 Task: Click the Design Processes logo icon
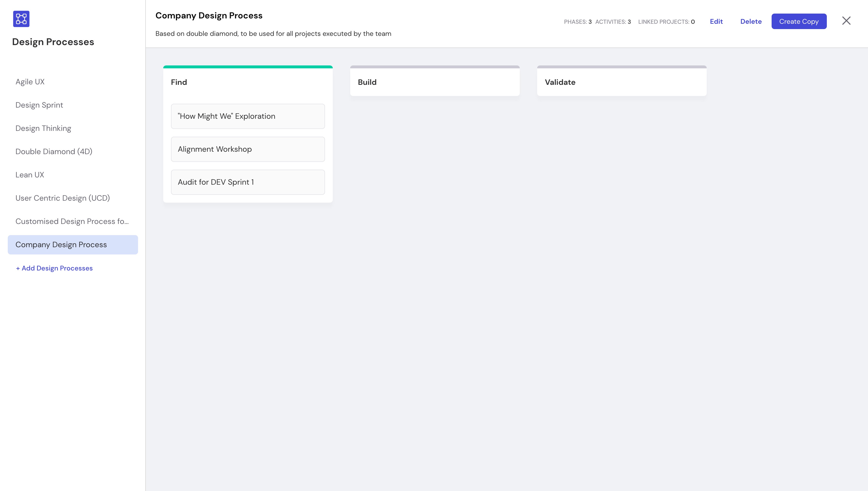pos(21,19)
